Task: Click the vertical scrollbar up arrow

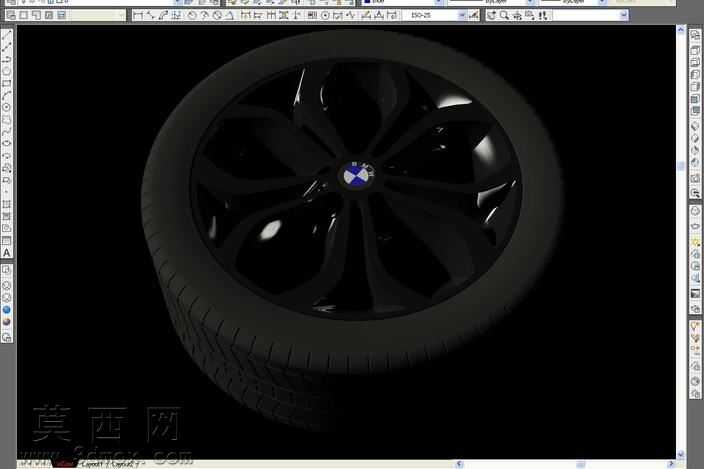Action: pos(681,30)
